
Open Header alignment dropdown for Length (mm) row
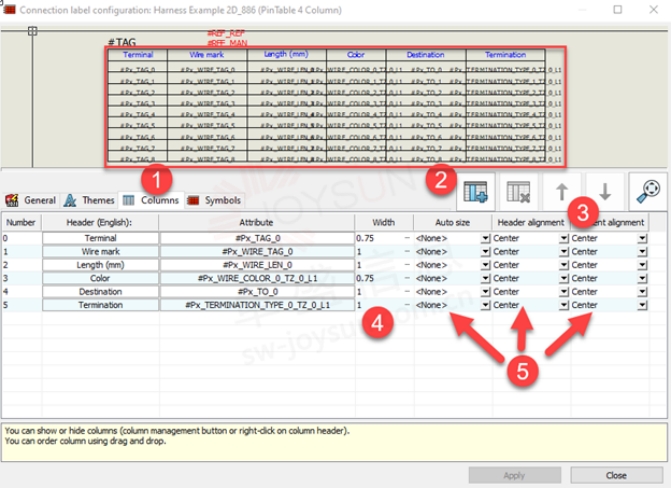564,265
